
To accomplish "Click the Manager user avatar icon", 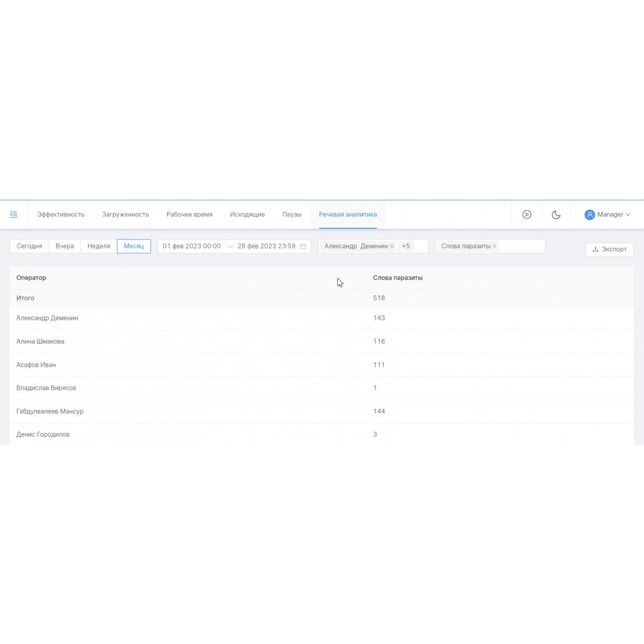I will point(589,215).
